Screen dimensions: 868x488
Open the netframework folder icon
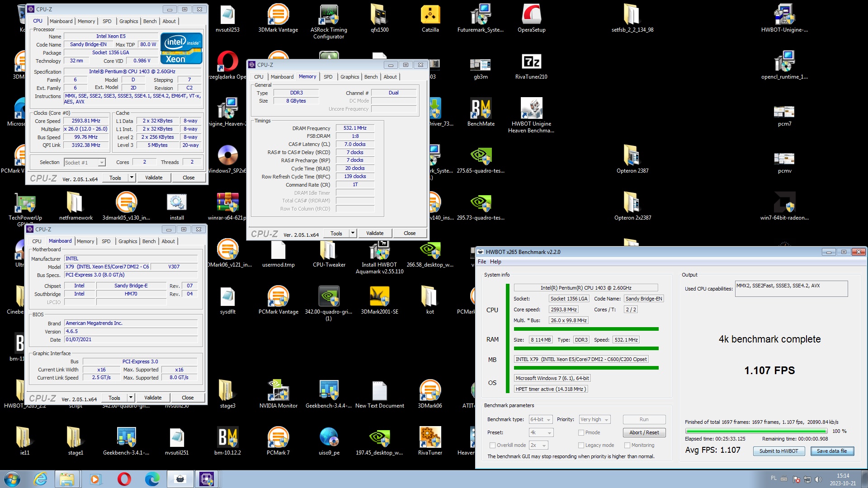[75, 206]
